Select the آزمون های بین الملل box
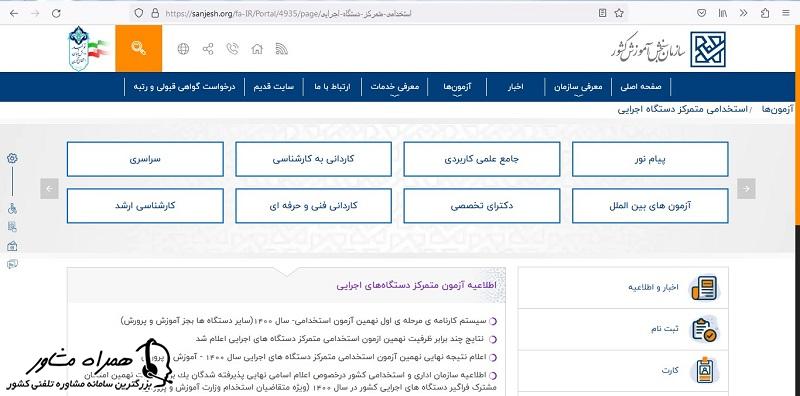The image size is (800, 396). 650,206
